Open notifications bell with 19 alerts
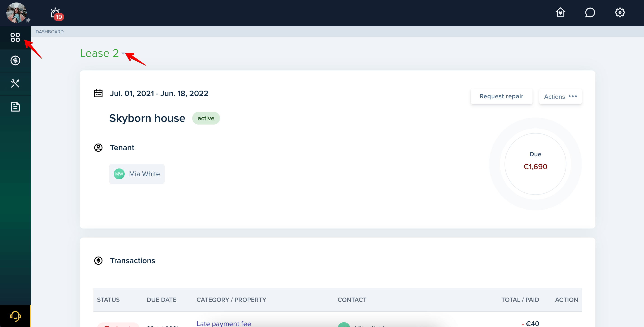 [x=57, y=14]
